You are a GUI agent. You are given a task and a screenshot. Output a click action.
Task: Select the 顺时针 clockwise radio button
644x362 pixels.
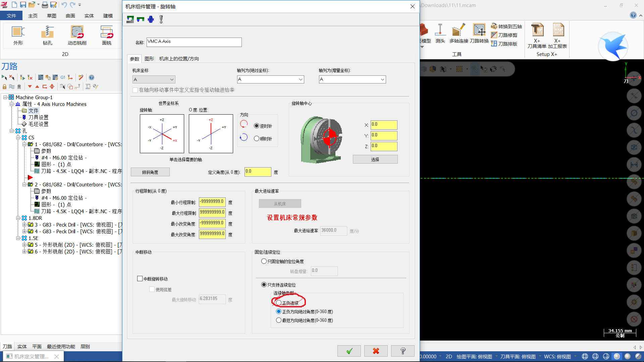click(257, 138)
